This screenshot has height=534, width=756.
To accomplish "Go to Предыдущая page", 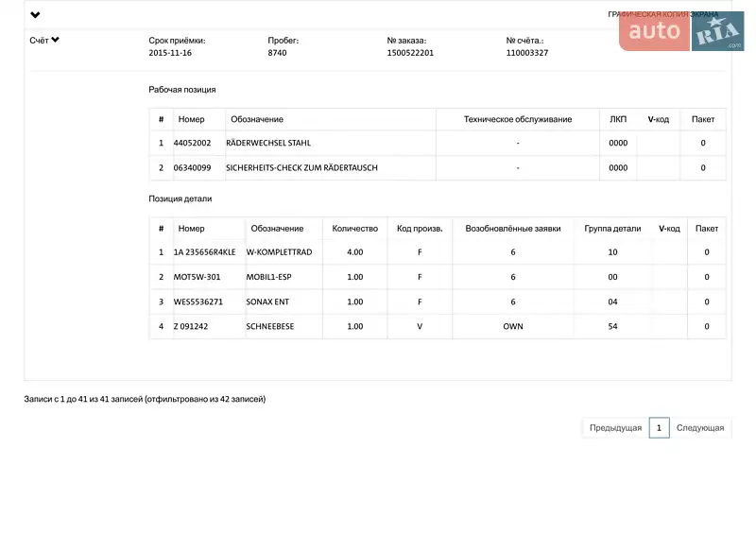I will pyautogui.click(x=615, y=428).
